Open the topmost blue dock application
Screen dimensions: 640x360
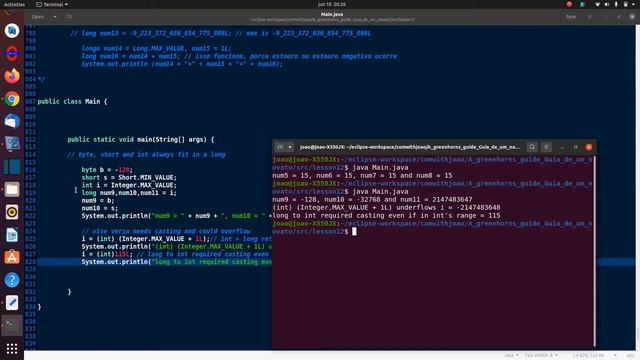coord(12,31)
